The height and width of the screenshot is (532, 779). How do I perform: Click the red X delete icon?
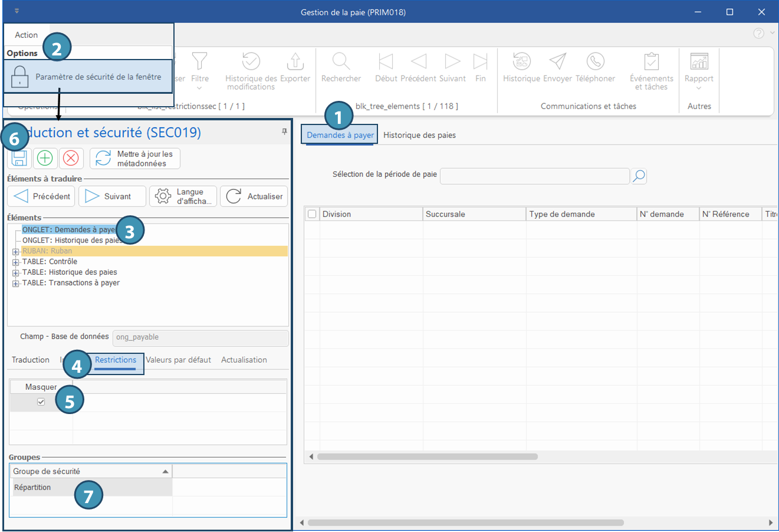[71, 158]
